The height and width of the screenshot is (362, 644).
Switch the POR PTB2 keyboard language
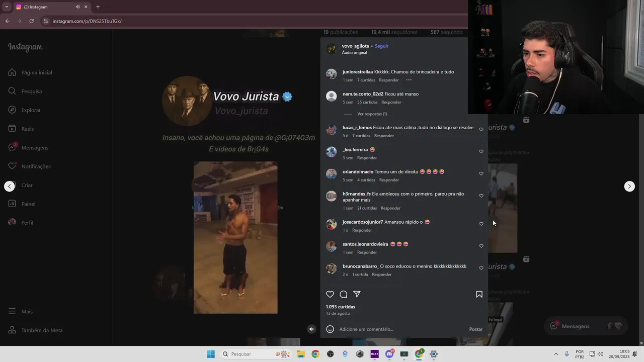pos(580,354)
